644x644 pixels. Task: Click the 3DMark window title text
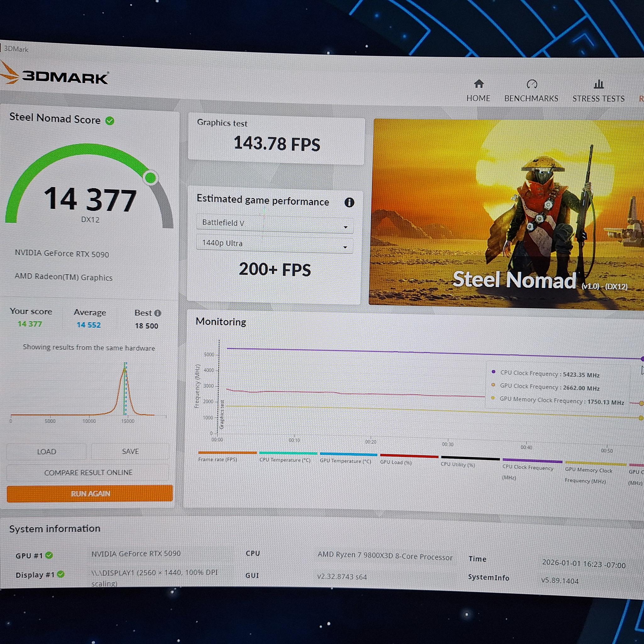tap(16, 49)
